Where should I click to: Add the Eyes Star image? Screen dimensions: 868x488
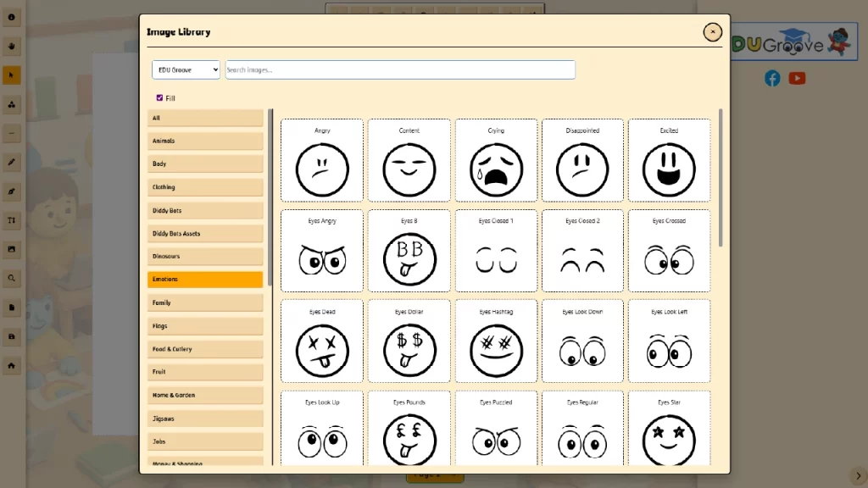(670, 428)
